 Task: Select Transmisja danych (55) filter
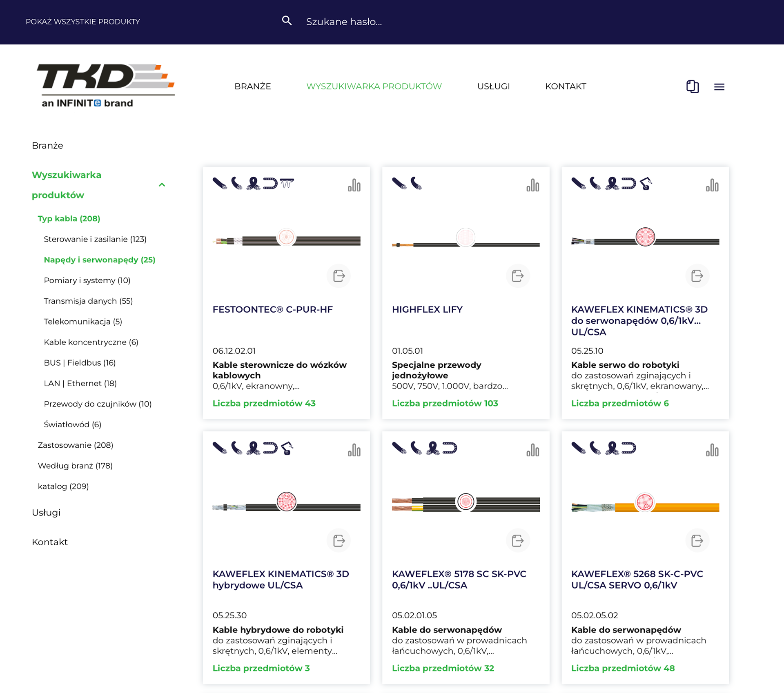(x=88, y=301)
